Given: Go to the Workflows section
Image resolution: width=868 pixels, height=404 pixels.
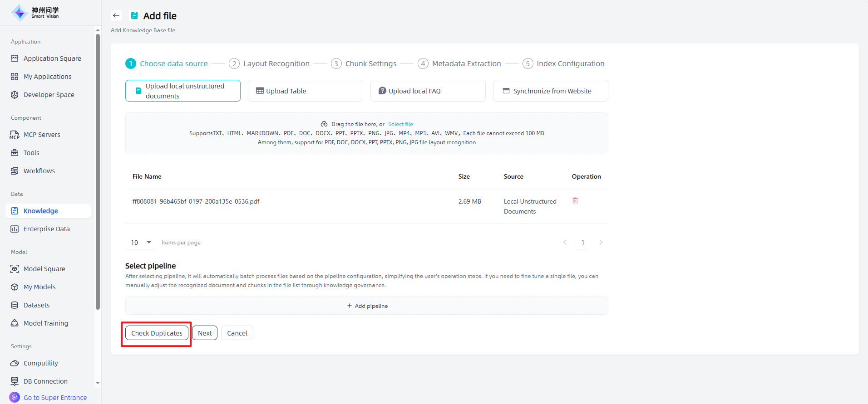Looking at the screenshot, I should click(39, 171).
